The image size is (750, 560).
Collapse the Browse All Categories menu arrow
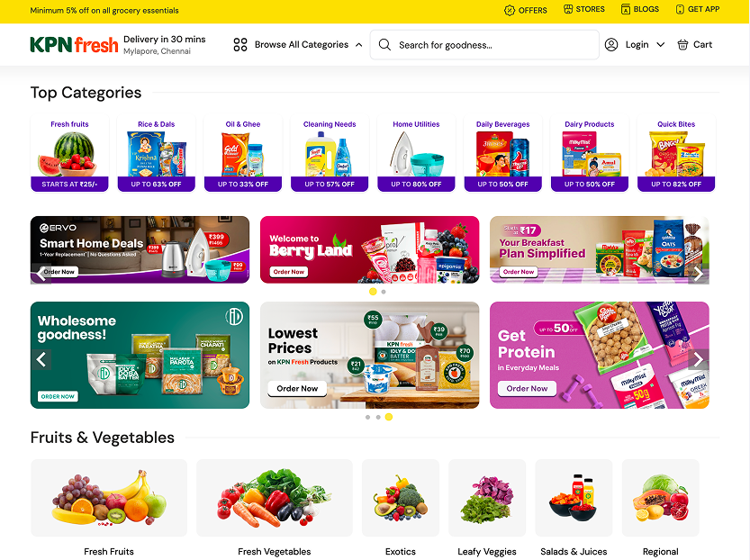pos(358,45)
